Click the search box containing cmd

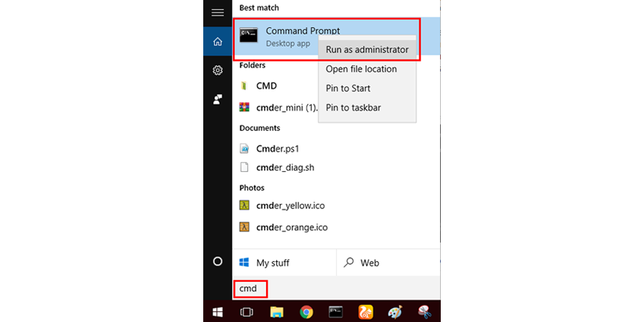tap(336, 289)
